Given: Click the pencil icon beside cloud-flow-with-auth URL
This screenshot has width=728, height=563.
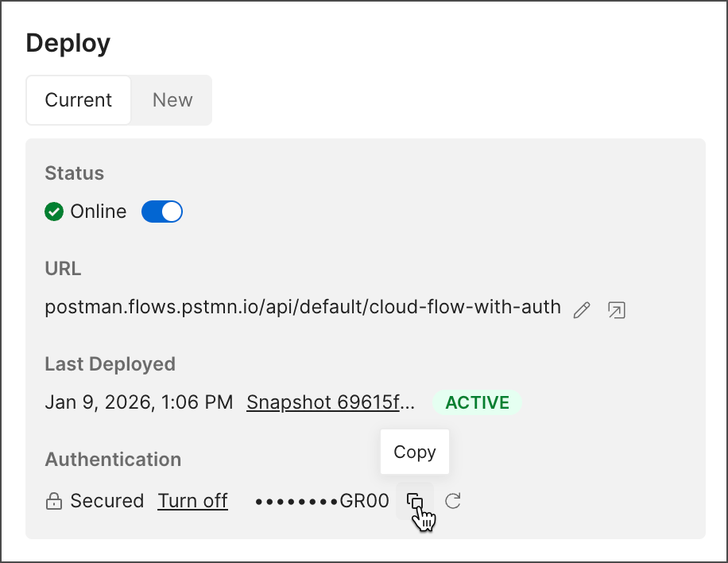Looking at the screenshot, I should pos(581,309).
